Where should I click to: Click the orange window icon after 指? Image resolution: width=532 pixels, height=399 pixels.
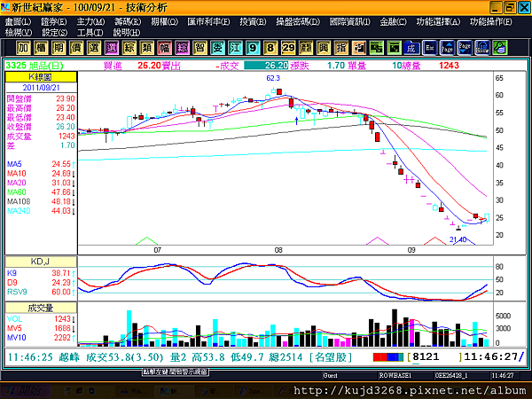coord(358,48)
